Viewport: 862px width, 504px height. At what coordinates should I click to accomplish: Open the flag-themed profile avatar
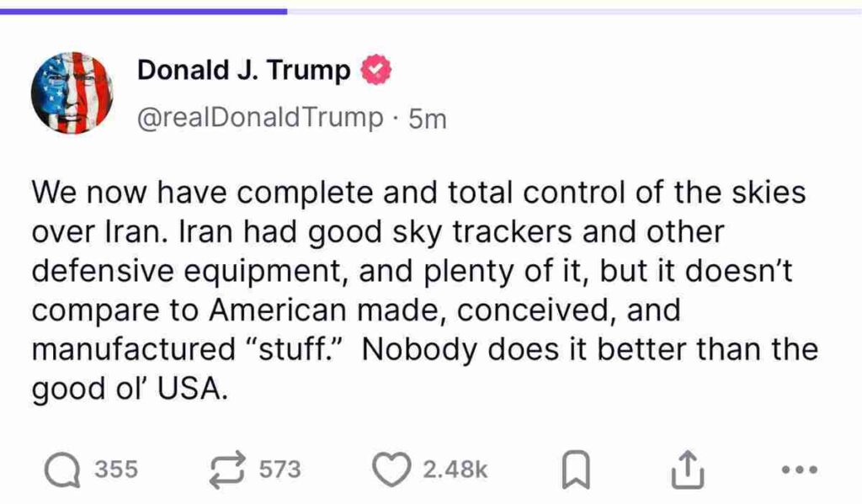[x=72, y=93]
